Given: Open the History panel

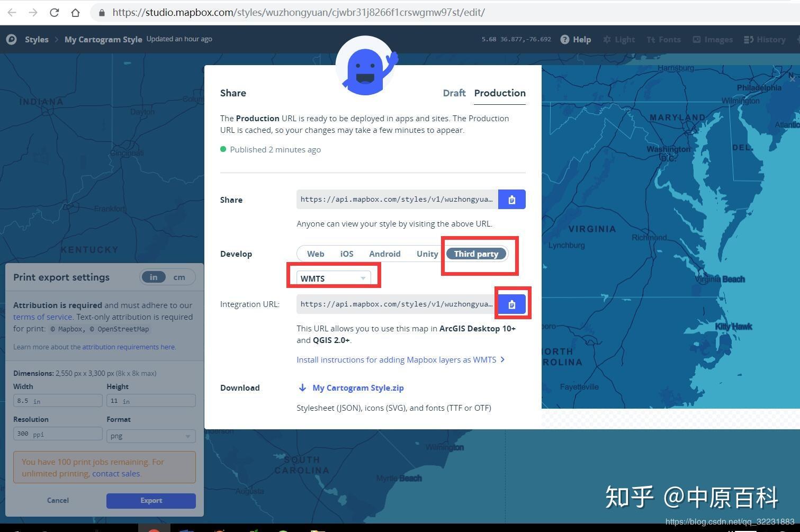Looking at the screenshot, I should coord(765,39).
